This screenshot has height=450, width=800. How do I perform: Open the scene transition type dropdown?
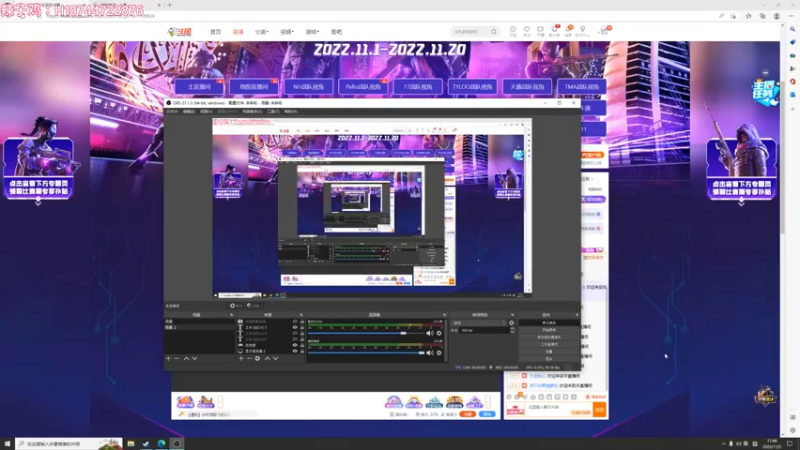(480, 323)
